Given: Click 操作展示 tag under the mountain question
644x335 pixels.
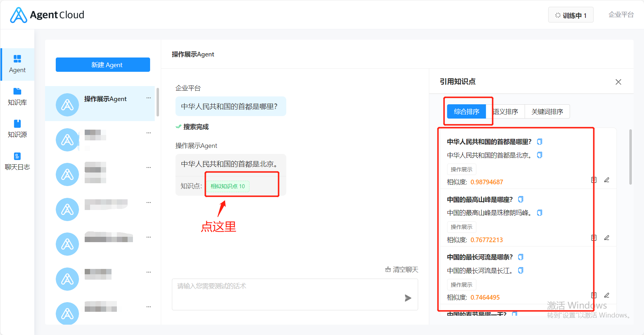Looking at the screenshot, I should pos(461,227).
